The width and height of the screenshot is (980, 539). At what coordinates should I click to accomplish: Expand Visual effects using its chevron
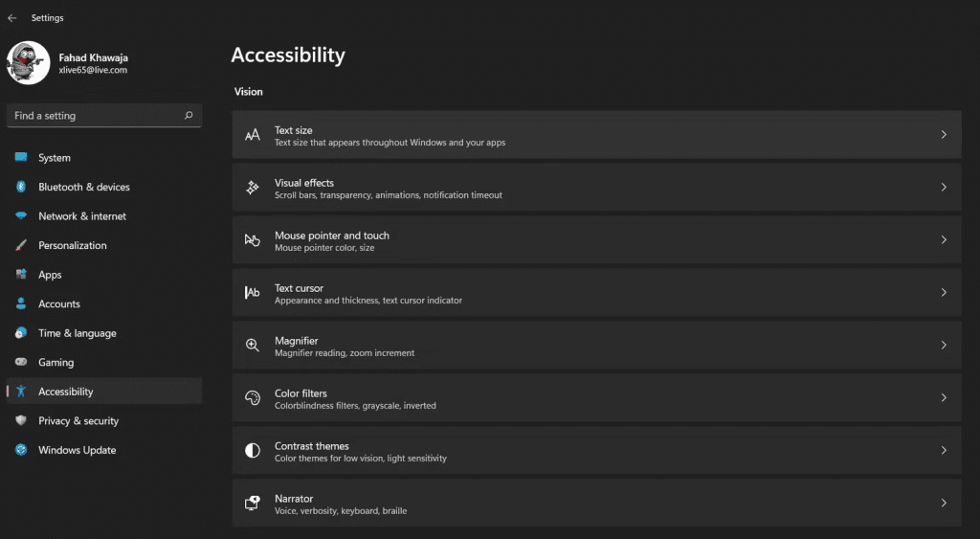pos(944,187)
